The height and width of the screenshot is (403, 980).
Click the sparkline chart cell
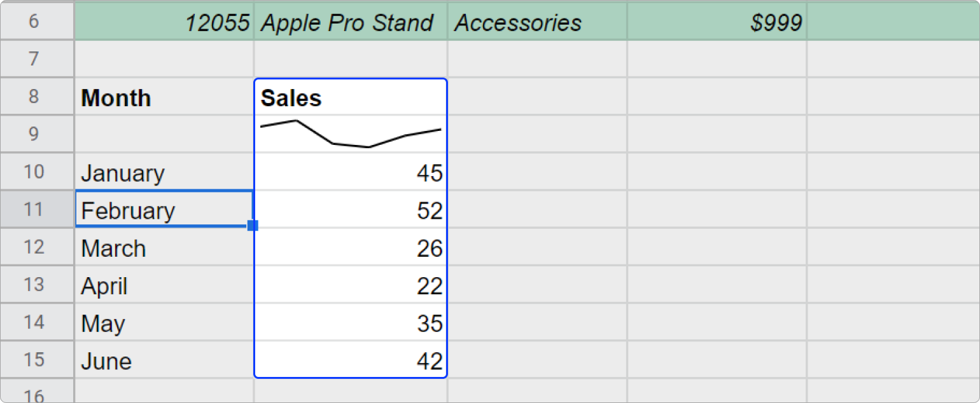pyautogui.click(x=350, y=134)
